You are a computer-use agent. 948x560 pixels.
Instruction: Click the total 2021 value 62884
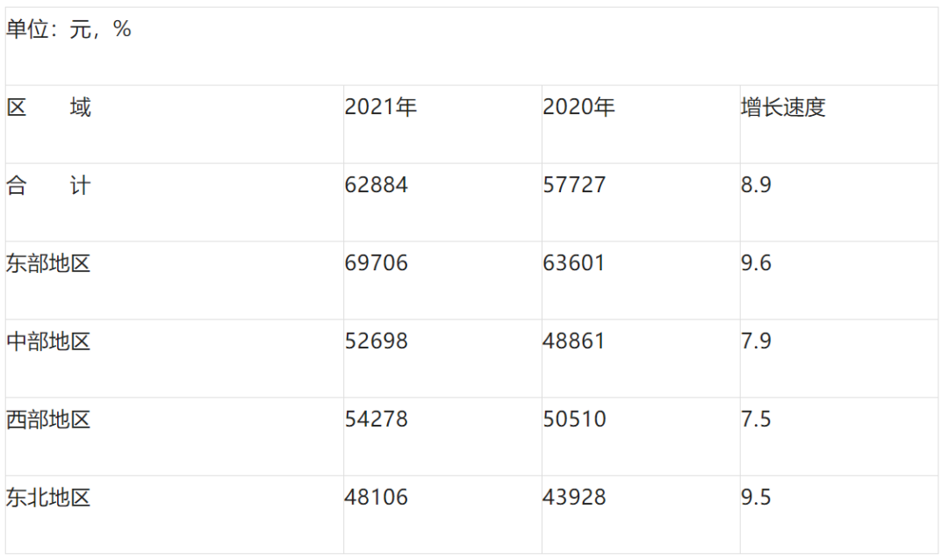376,186
